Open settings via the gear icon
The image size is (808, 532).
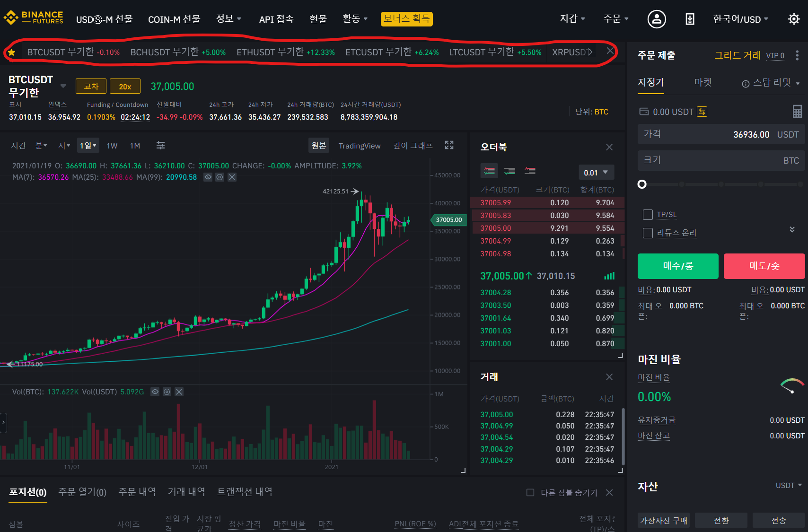tap(793, 19)
